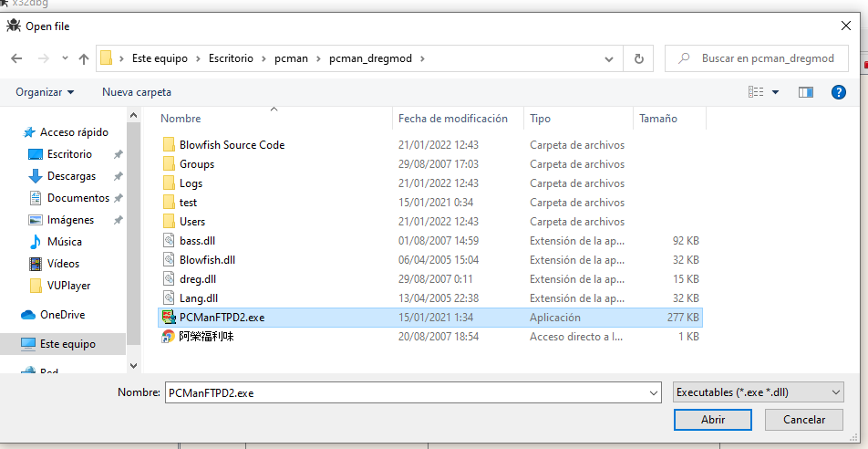Open Música in the navigation pane

[64, 242]
